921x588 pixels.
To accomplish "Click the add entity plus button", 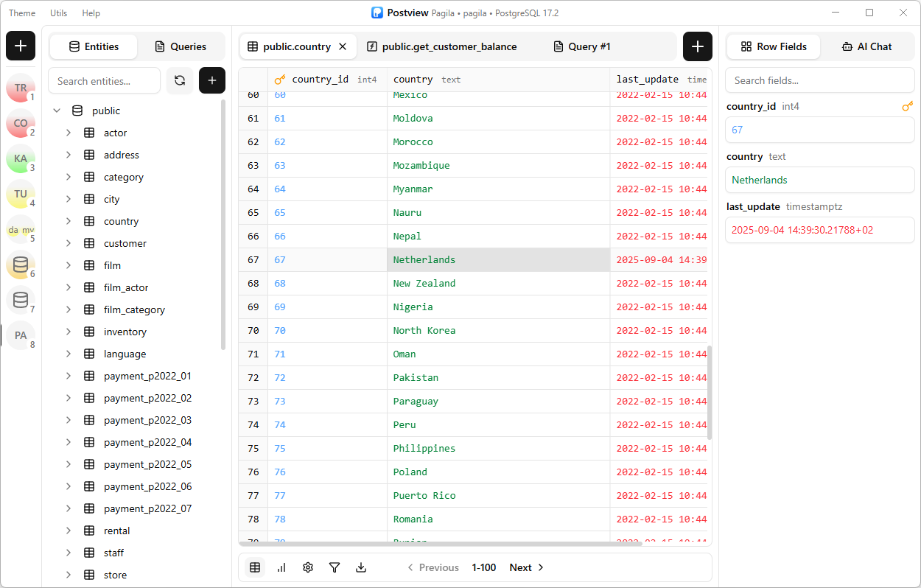I will click(212, 81).
